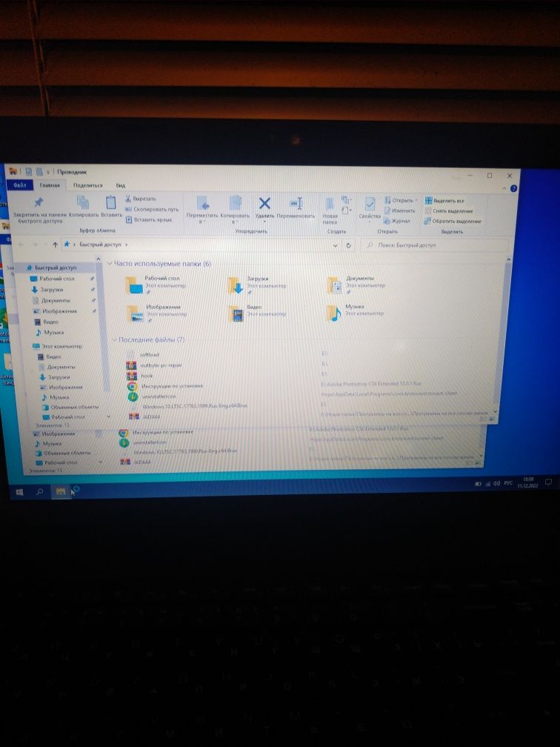560x747 pixels.
Task: Choose Вставить ярлык in the ribbon
Action: pos(149,219)
